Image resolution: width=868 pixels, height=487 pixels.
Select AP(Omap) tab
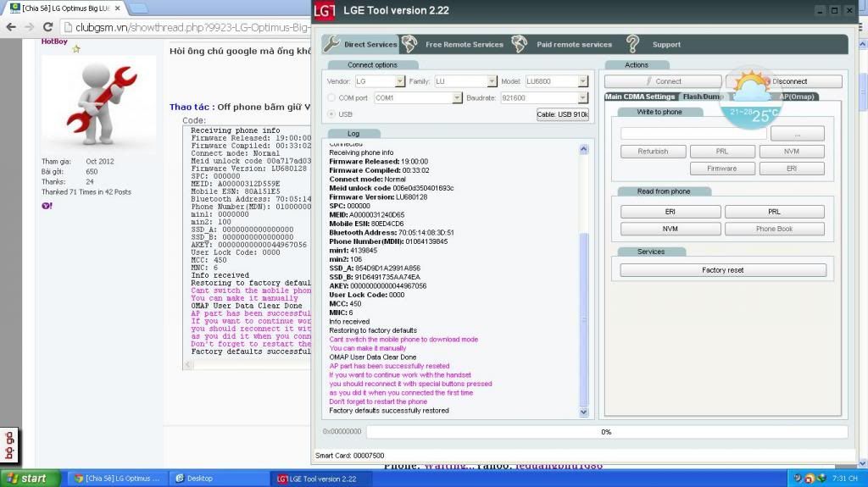pos(796,97)
